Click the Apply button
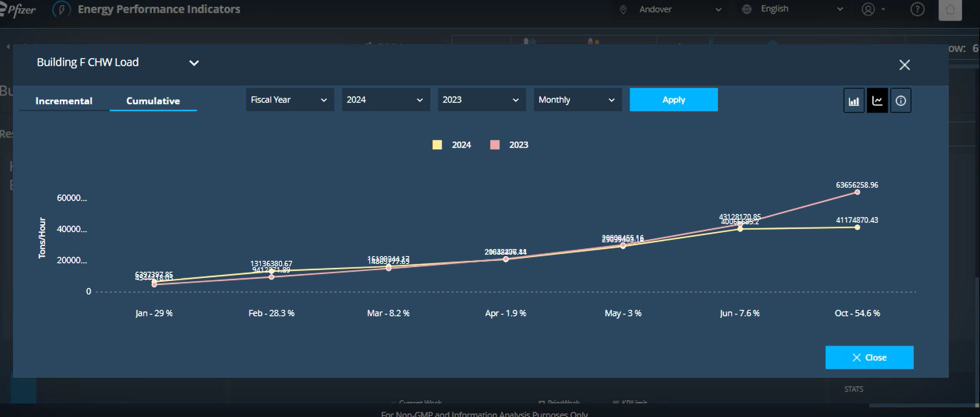 (x=674, y=99)
